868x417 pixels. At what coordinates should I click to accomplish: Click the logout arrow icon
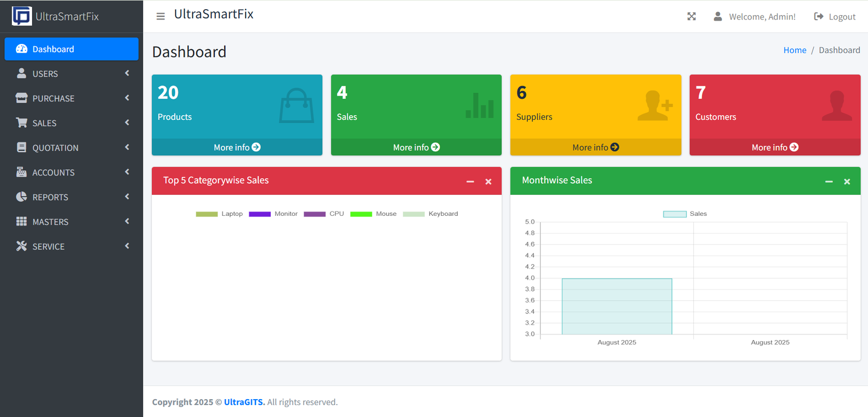point(819,16)
